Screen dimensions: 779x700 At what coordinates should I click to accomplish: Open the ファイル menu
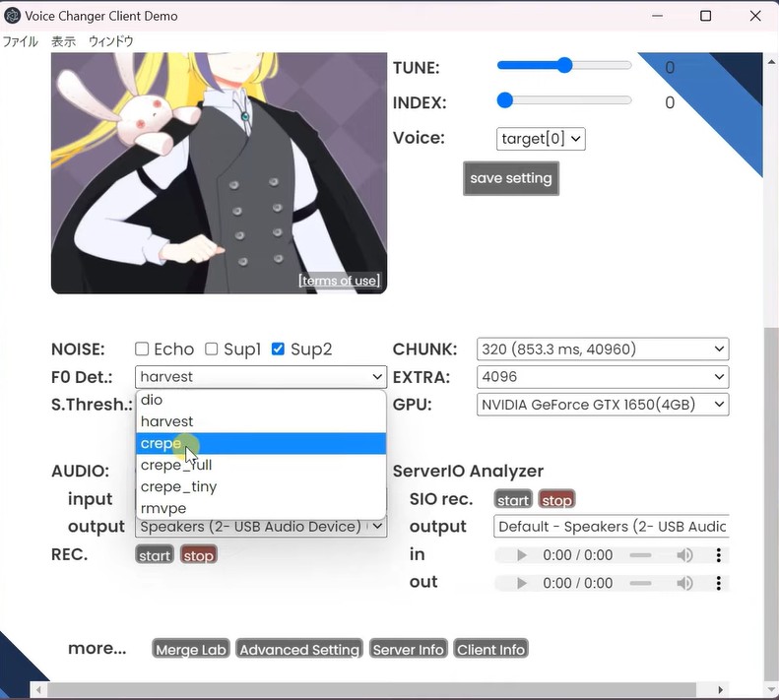point(20,41)
